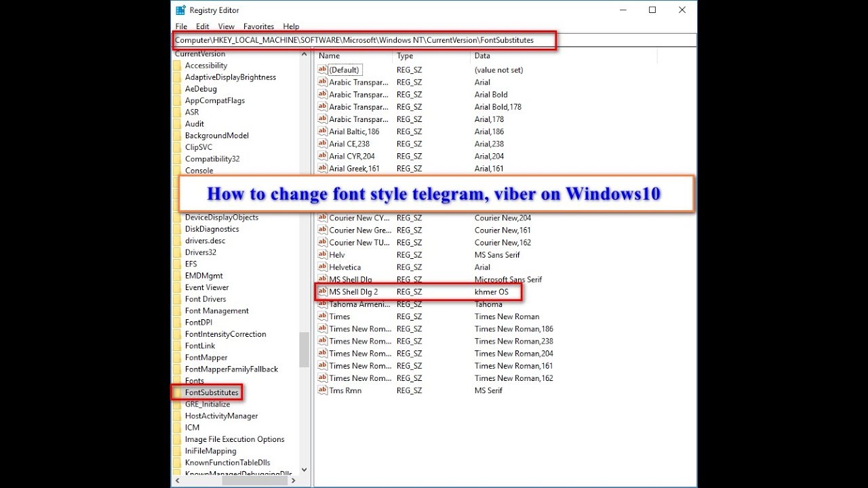Select the ICM folder icon
The height and width of the screenshot is (488, 868).
(177, 428)
